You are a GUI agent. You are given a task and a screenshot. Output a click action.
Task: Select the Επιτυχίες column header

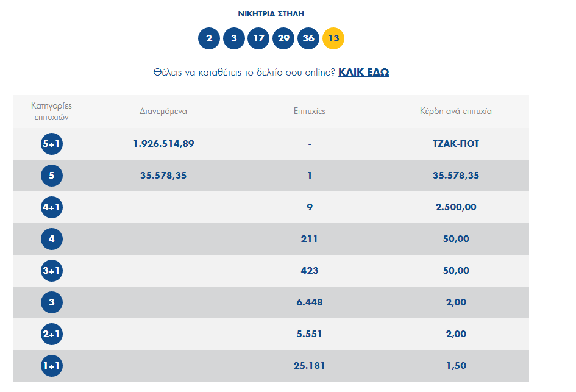click(310, 112)
